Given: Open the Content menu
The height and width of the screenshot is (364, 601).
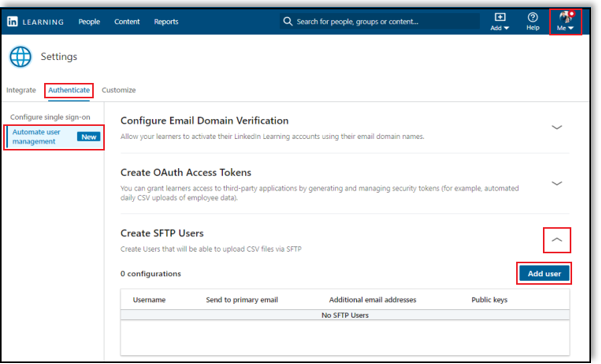Looking at the screenshot, I should tap(127, 22).
